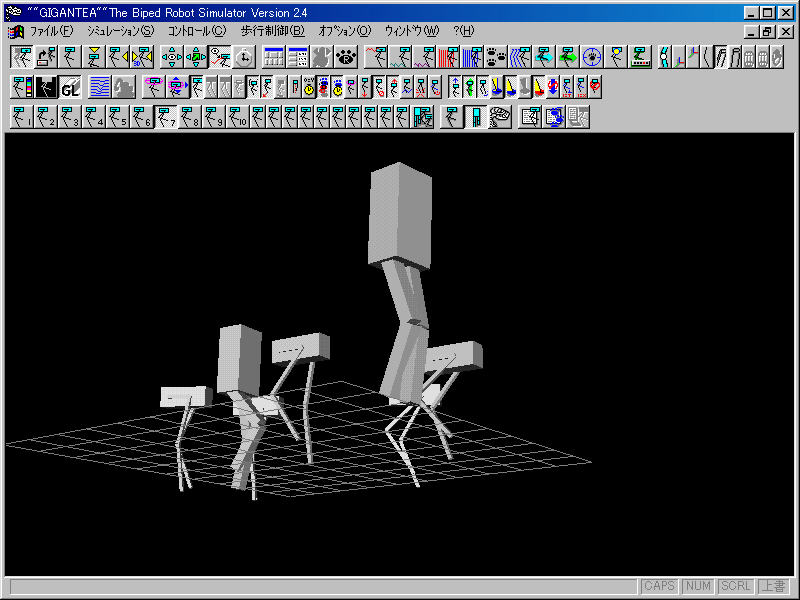Screen dimensions: 800x600
Task: Select robot preset number 4
Action: [x=94, y=117]
